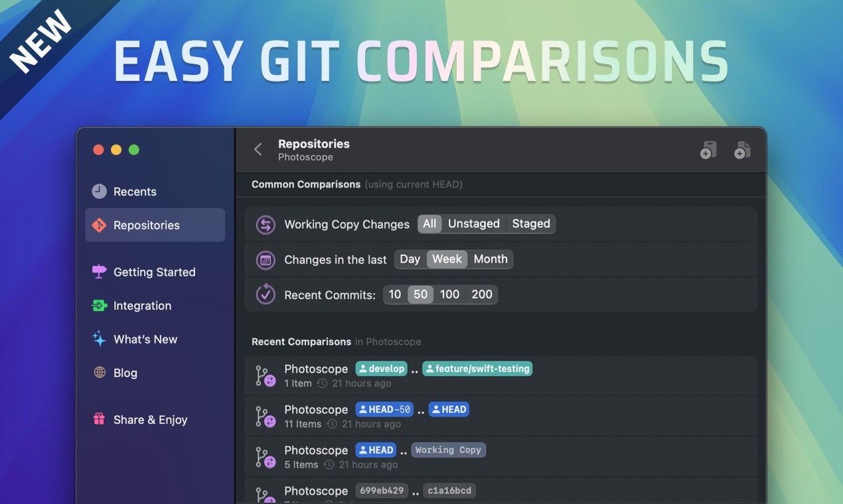The height and width of the screenshot is (504, 843).
Task: Click the Recent Commits checkmark icon
Action: tap(266, 294)
